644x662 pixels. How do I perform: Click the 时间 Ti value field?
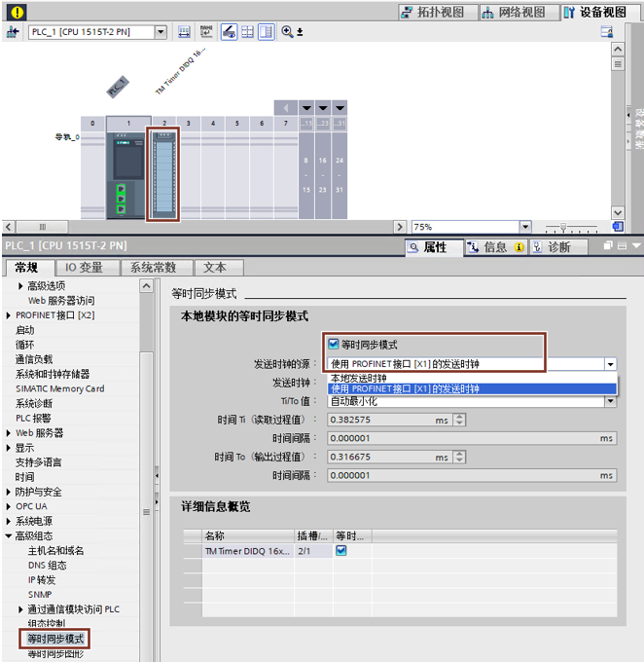click(x=390, y=420)
